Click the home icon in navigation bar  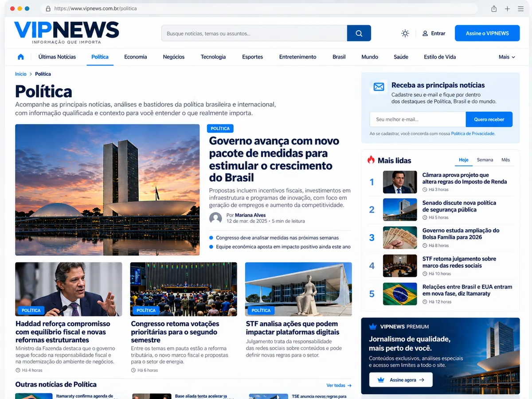[20, 57]
